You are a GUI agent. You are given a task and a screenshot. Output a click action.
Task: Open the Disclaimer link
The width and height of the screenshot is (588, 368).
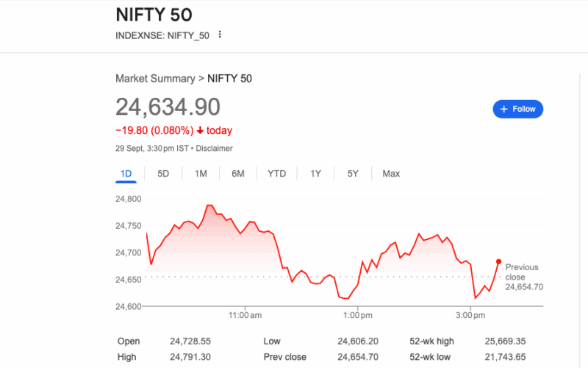214,148
